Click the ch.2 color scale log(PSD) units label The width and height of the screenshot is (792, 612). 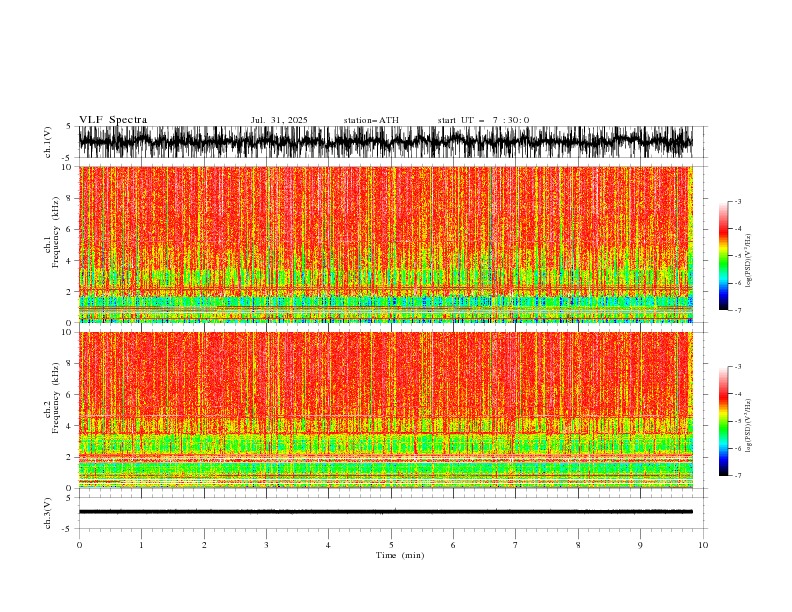click(749, 425)
